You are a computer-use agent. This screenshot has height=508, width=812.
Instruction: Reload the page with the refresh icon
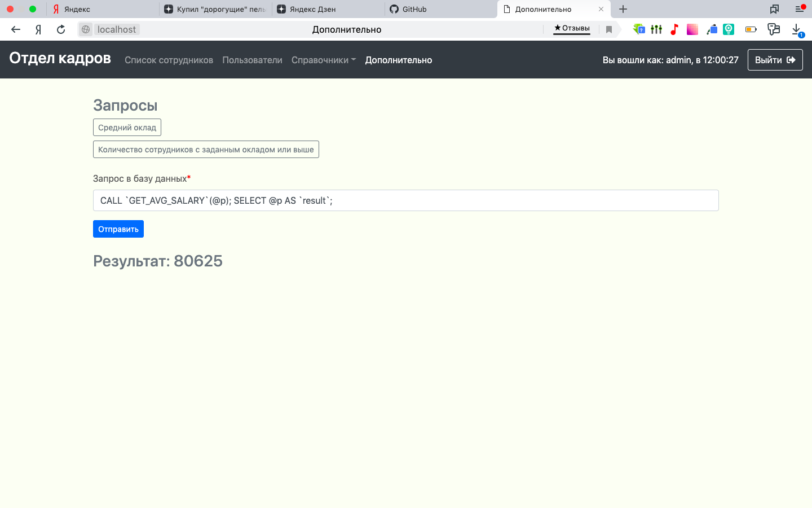[61, 29]
